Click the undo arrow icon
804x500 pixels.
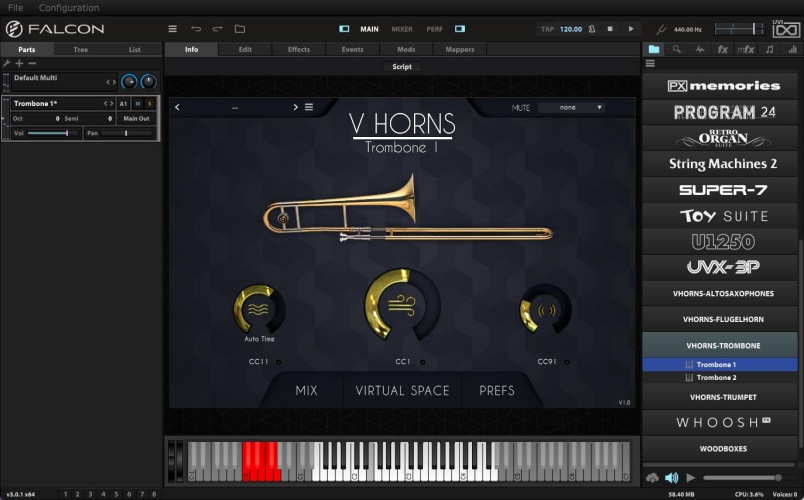tap(196, 29)
